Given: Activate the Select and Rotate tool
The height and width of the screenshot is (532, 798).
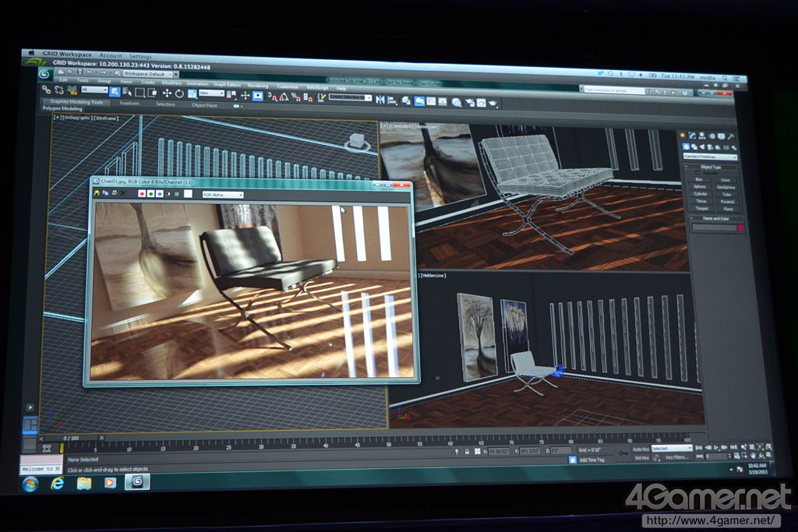Looking at the screenshot, I should [x=180, y=94].
